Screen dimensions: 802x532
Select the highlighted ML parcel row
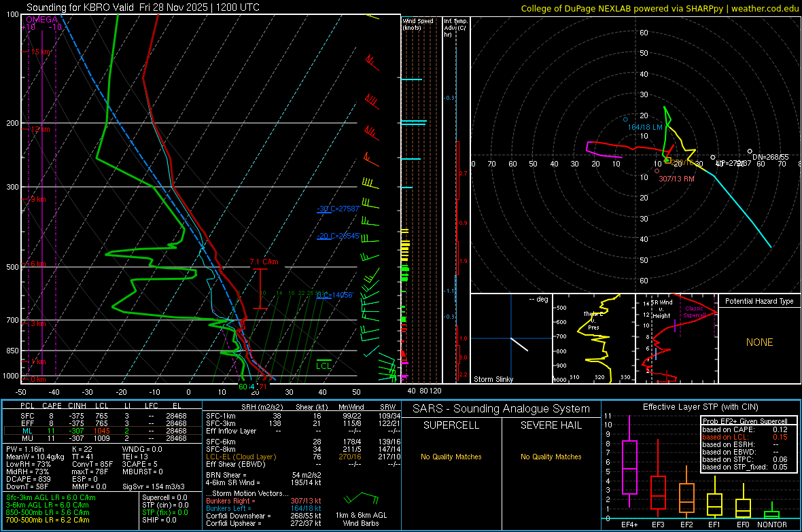(x=103, y=431)
